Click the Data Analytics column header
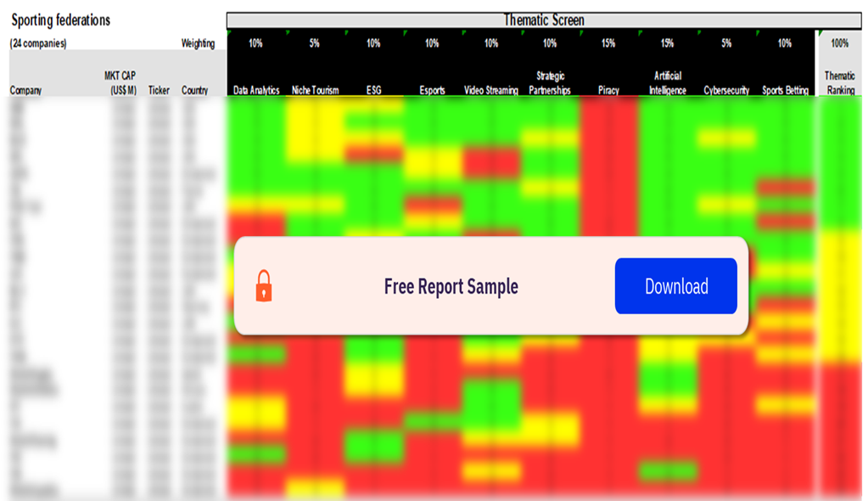The image size is (868, 501). [256, 90]
